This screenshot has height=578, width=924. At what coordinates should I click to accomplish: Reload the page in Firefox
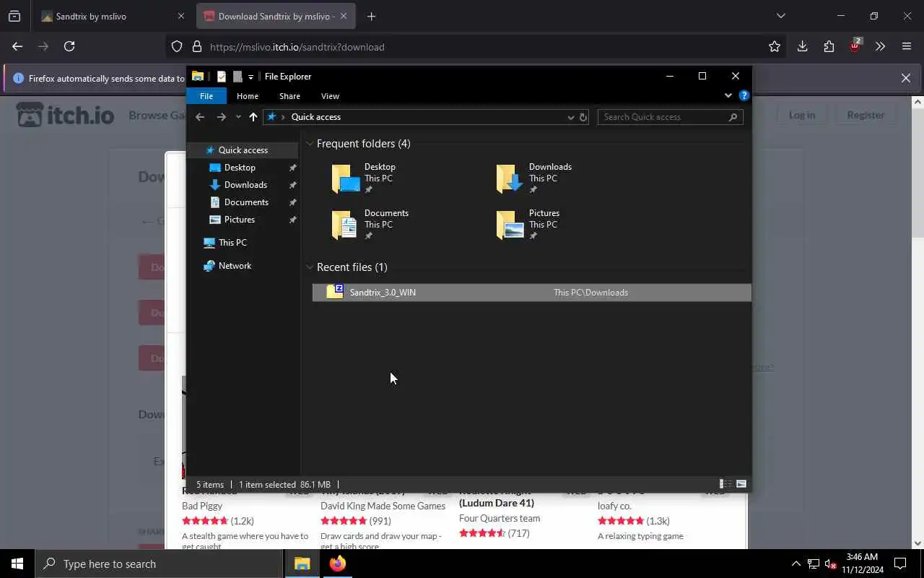tap(69, 46)
